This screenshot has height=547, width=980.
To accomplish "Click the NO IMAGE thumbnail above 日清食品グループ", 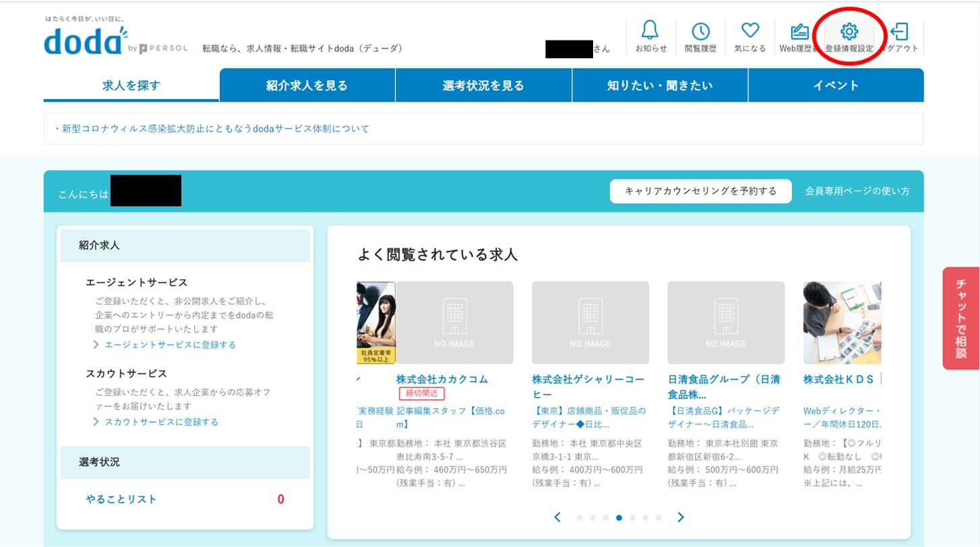I will pos(726,322).
